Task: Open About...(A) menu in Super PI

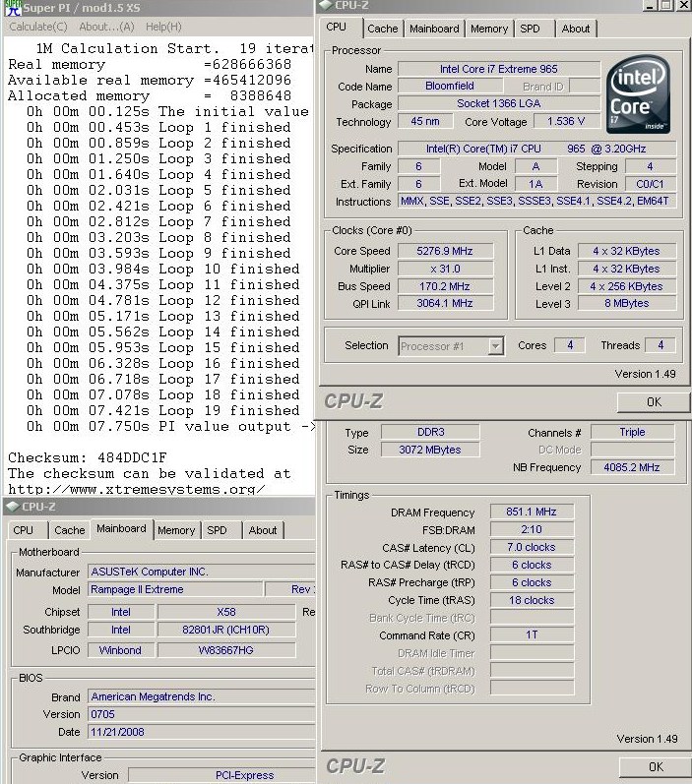Action: point(106,27)
